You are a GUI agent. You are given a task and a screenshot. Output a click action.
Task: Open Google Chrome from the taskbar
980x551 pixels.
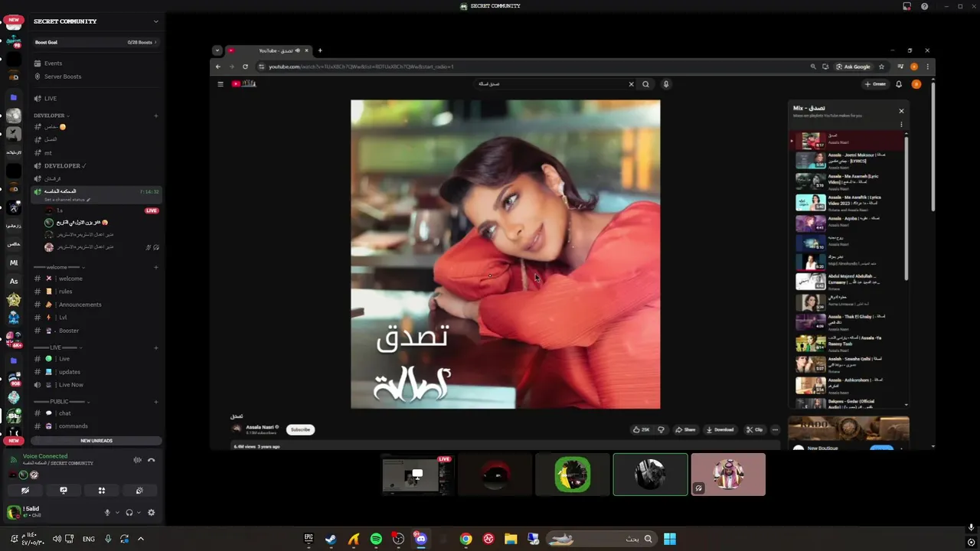[x=465, y=539]
